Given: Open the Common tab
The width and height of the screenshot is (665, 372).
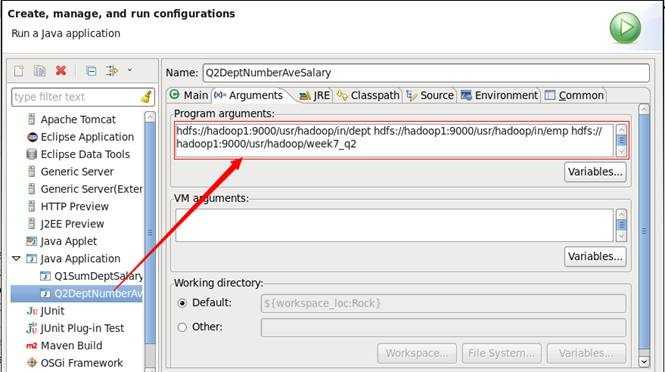Looking at the screenshot, I should [575, 95].
